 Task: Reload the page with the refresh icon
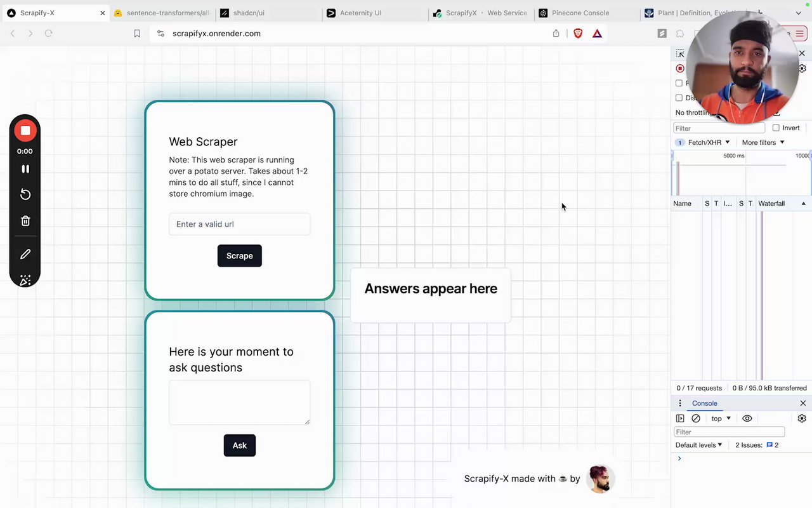pyautogui.click(x=48, y=34)
